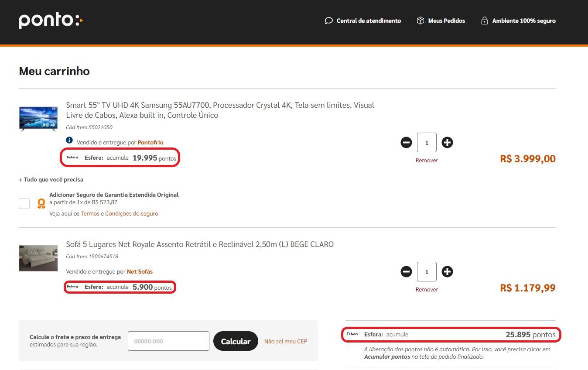Viewport: 588px width, 370px height.
Task: Click the sofa quantity field
Action: (427, 272)
